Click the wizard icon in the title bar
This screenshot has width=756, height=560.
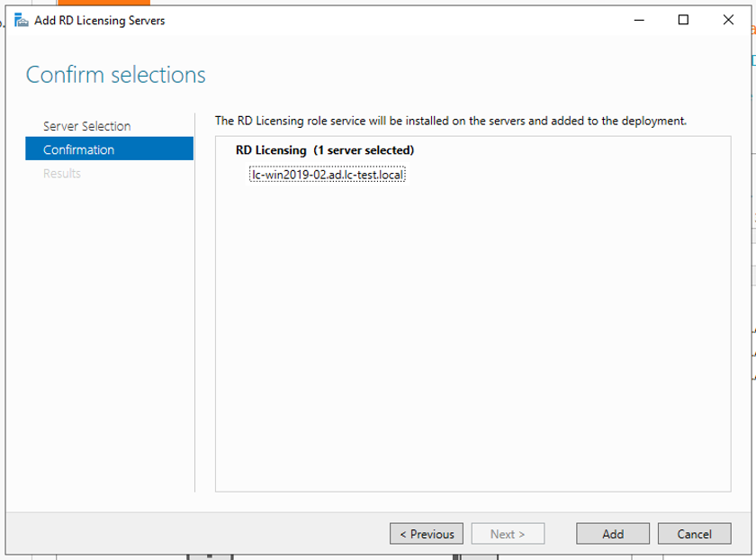(x=21, y=20)
